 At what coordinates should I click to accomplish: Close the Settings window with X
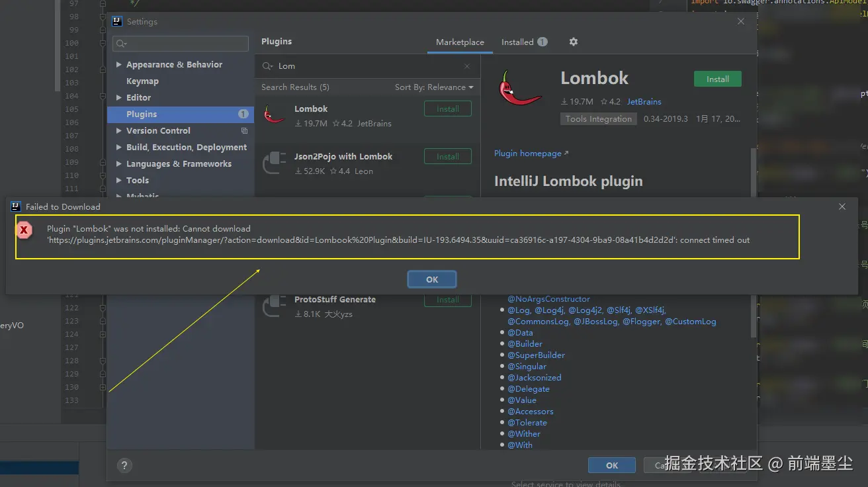click(741, 21)
